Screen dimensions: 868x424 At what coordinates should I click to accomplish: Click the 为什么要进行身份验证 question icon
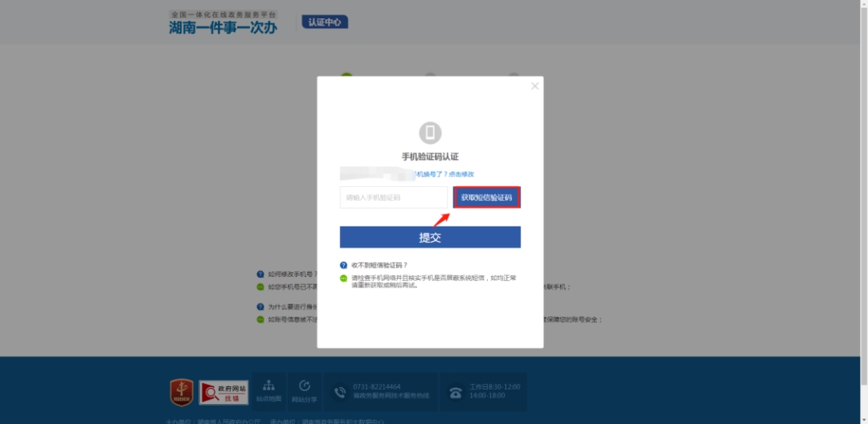260,307
